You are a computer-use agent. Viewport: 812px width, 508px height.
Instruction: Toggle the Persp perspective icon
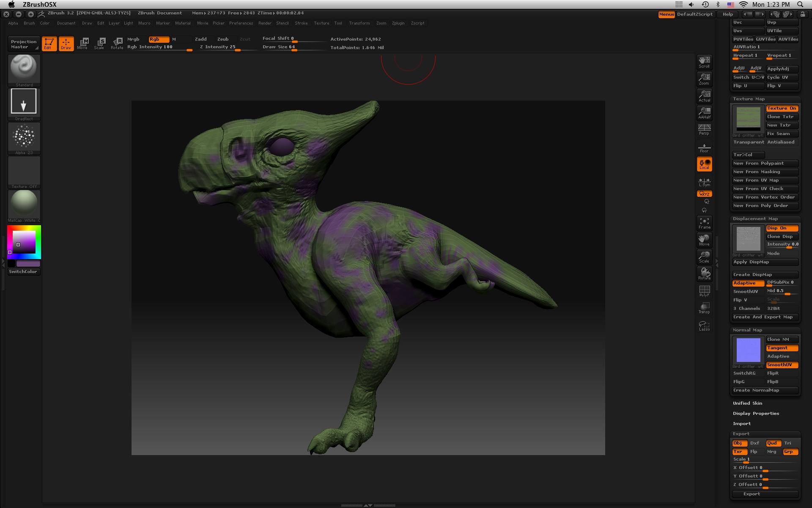point(704,130)
